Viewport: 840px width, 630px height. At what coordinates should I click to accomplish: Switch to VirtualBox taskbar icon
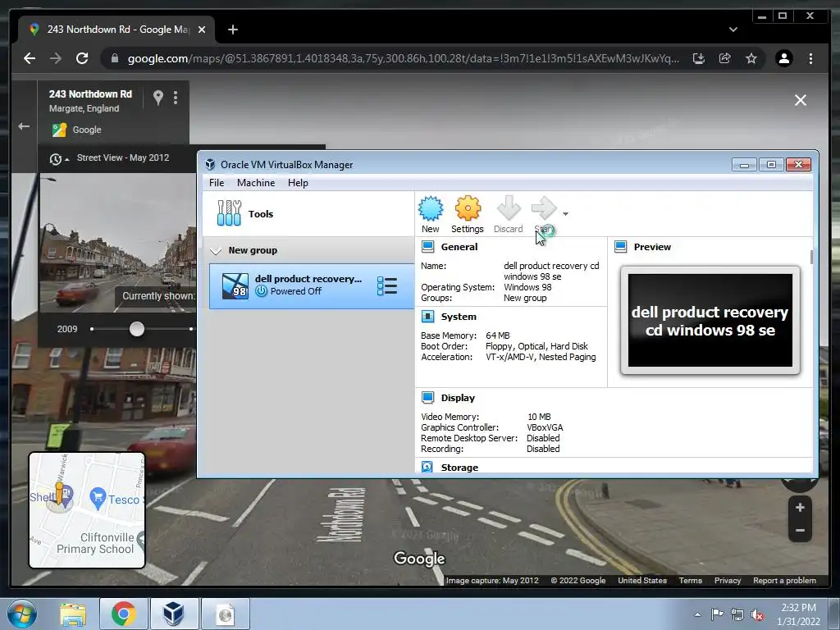[x=174, y=614]
